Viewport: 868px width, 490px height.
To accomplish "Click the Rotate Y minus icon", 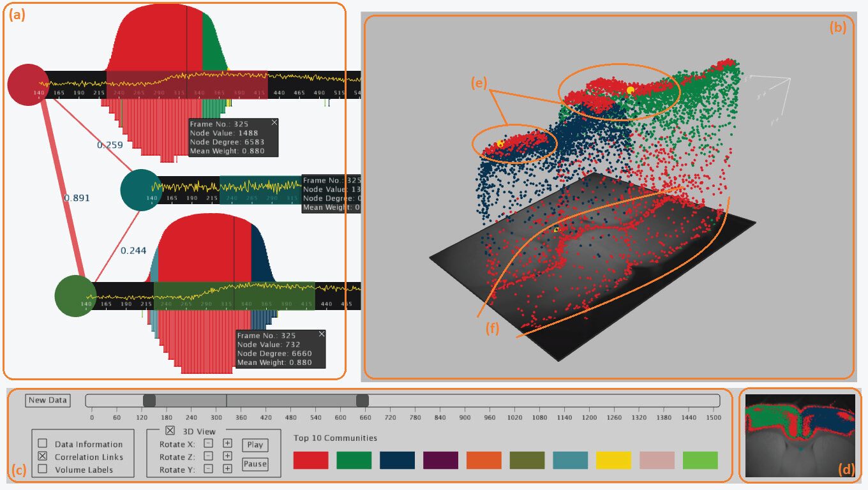I will (209, 468).
